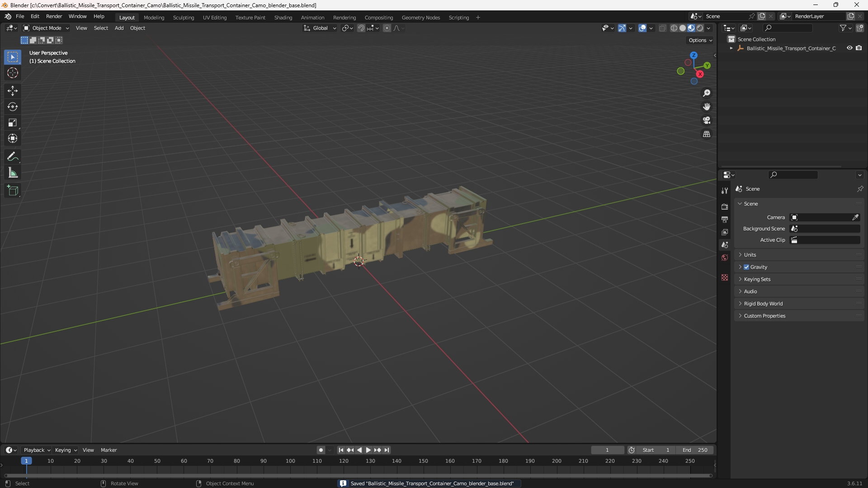
Task: Expand the Audio panel
Action: [799, 291]
